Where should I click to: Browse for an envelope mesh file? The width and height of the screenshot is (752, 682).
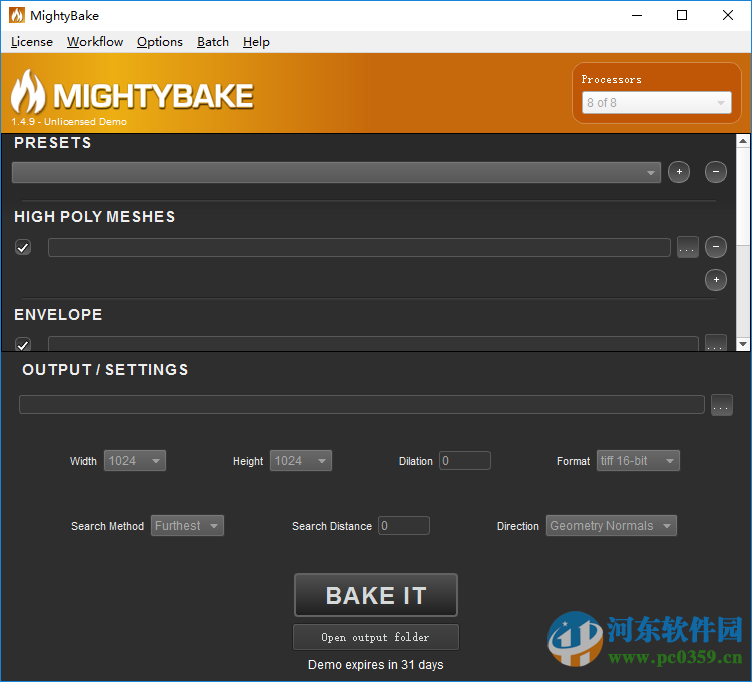(716, 343)
